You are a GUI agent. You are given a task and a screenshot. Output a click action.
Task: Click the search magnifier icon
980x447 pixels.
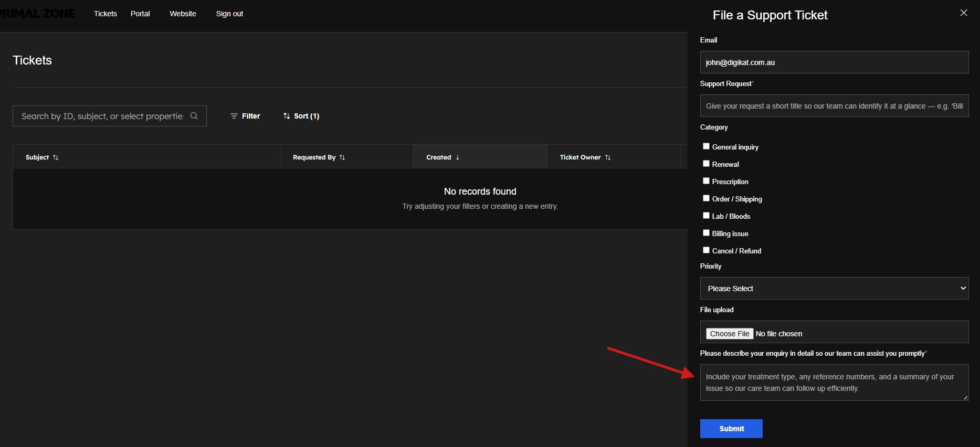coord(194,116)
